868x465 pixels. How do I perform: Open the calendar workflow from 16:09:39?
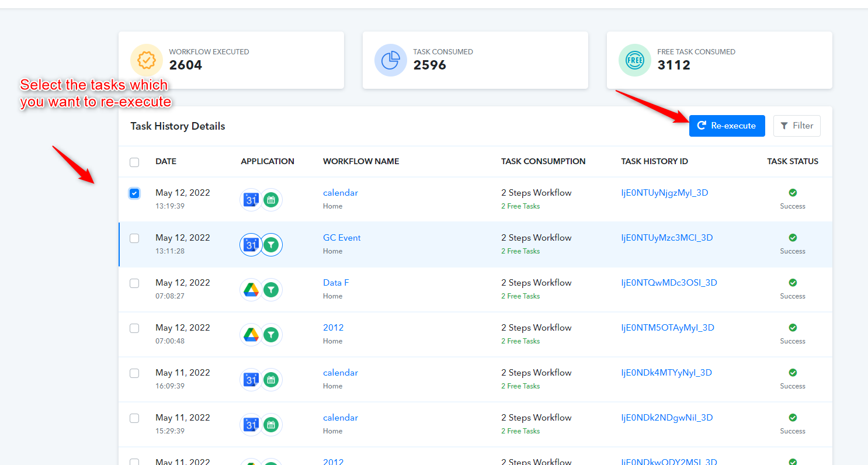341,373
